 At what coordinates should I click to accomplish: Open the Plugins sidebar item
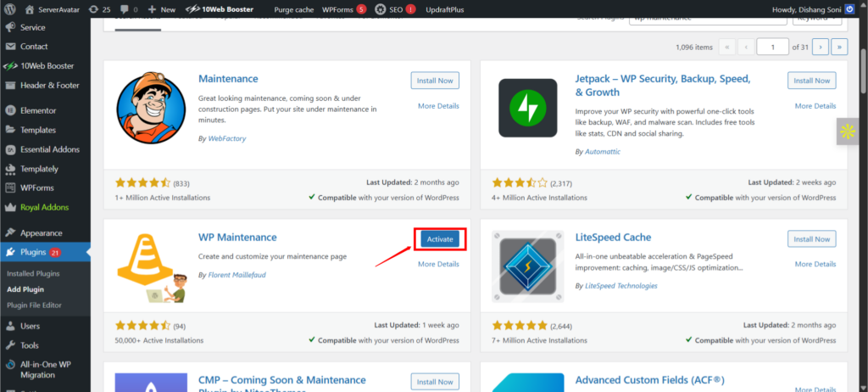tap(45, 252)
